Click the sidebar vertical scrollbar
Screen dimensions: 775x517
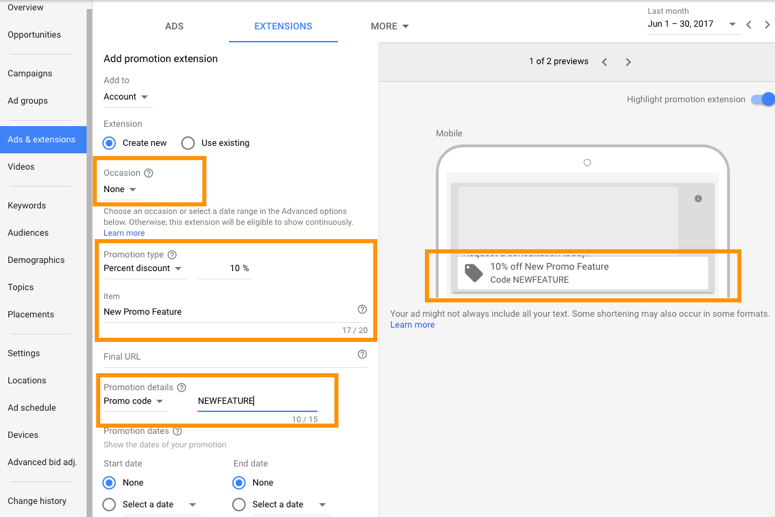89,262
